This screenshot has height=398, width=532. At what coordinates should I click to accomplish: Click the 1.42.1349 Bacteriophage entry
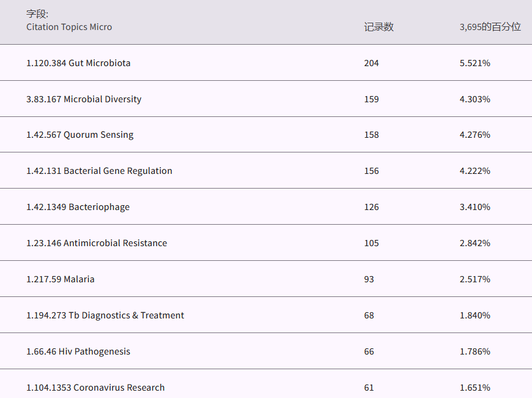click(x=78, y=207)
